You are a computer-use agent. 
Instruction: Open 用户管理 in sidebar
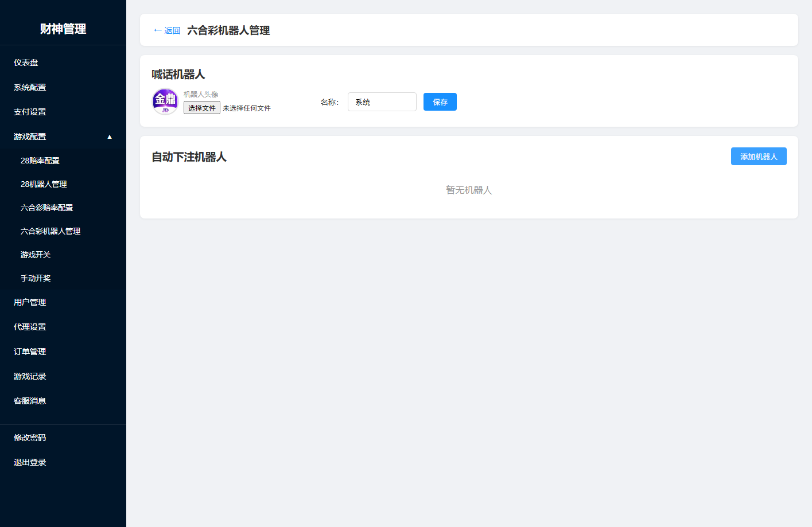coord(30,302)
